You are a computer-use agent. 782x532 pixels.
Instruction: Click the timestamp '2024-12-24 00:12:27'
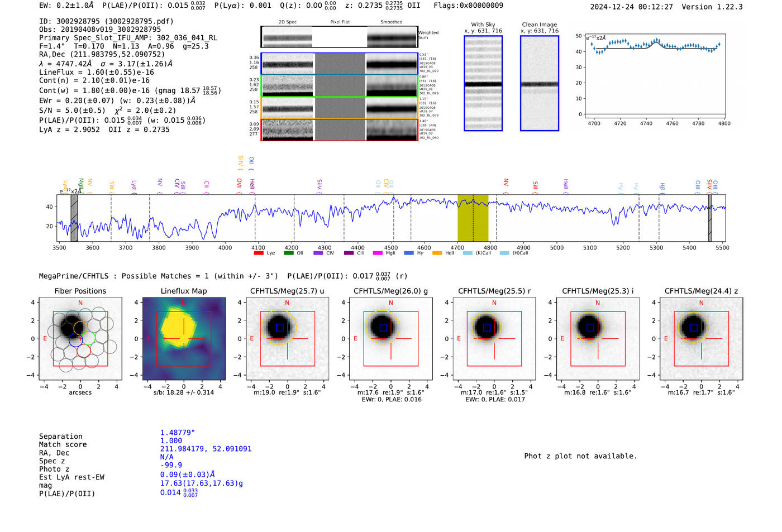[x=632, y=7]
